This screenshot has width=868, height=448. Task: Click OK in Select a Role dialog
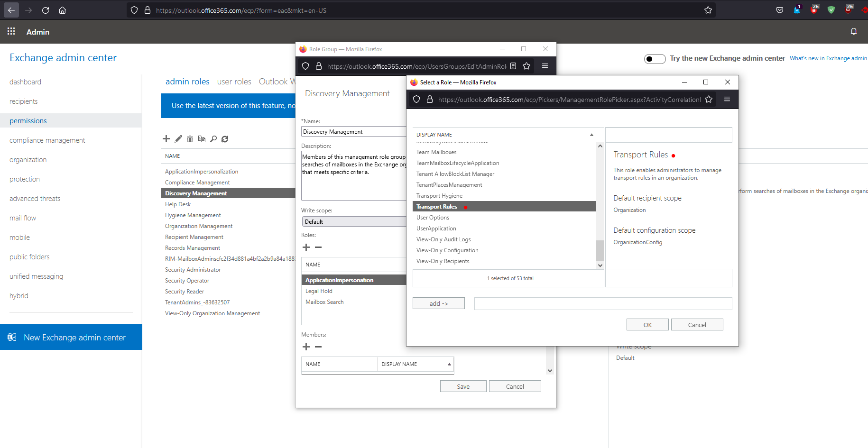tap(647, 325)
